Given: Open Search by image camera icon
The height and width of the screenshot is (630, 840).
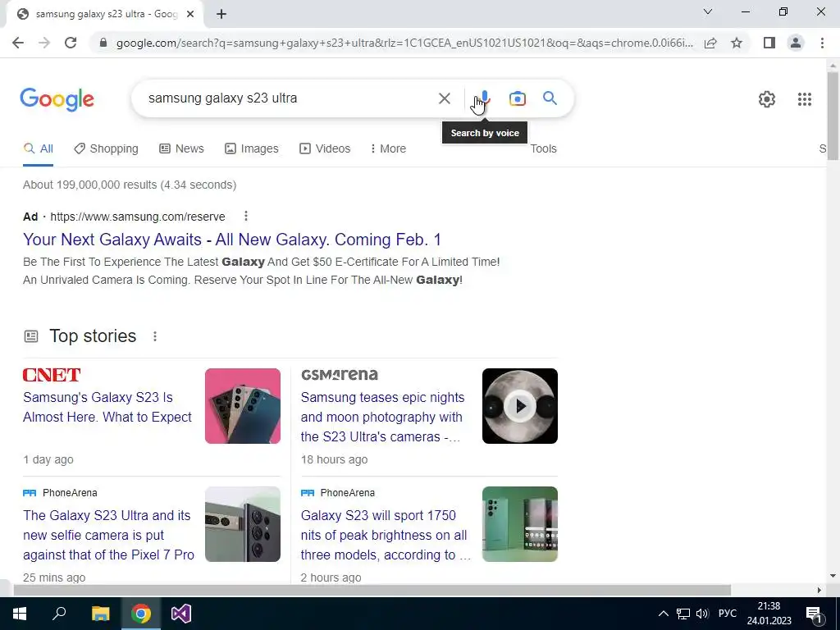Looking at the screenshot, I should point(518,98).
